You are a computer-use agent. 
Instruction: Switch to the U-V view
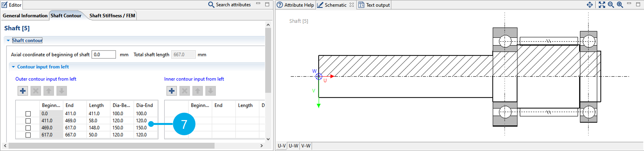[x=282, y=146]
